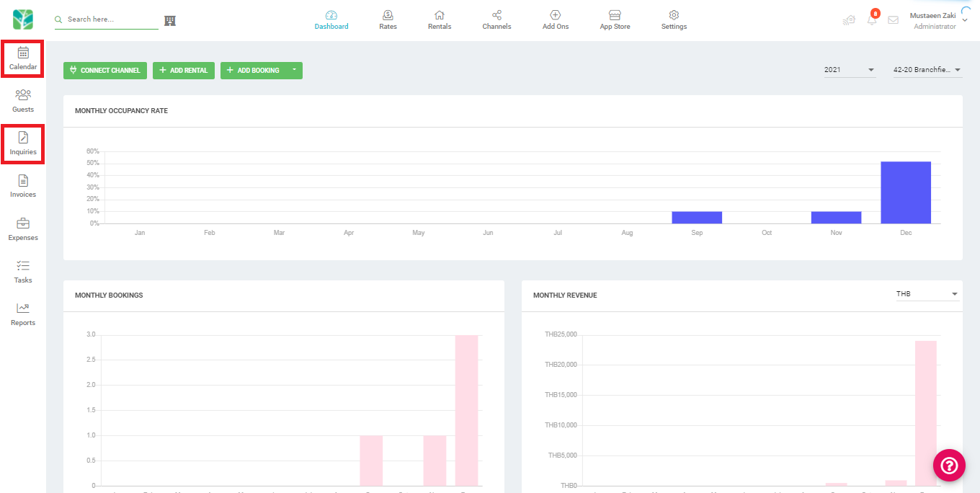Click the Add Rental button
Image resolution: width=980 pixels, height=493 pixels.
[184, 70]
